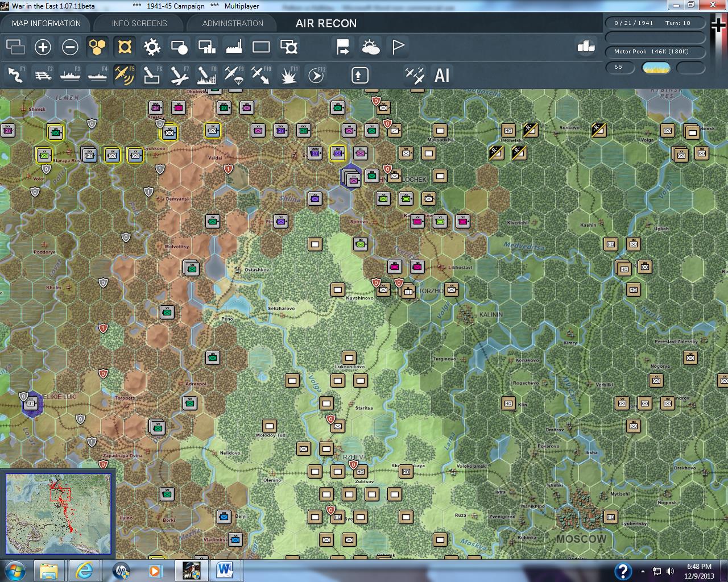Open the MAP INFORMATION tab

[x=46, y=23]
